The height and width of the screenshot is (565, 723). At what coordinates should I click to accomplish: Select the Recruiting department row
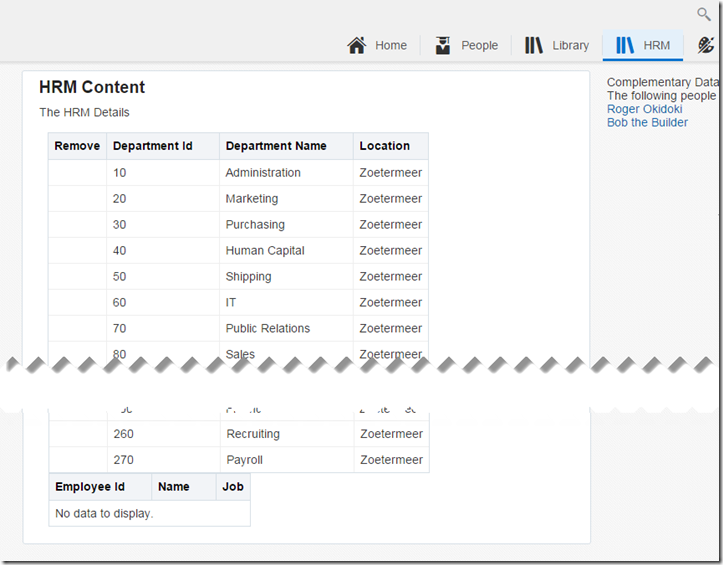pos(253,434)
